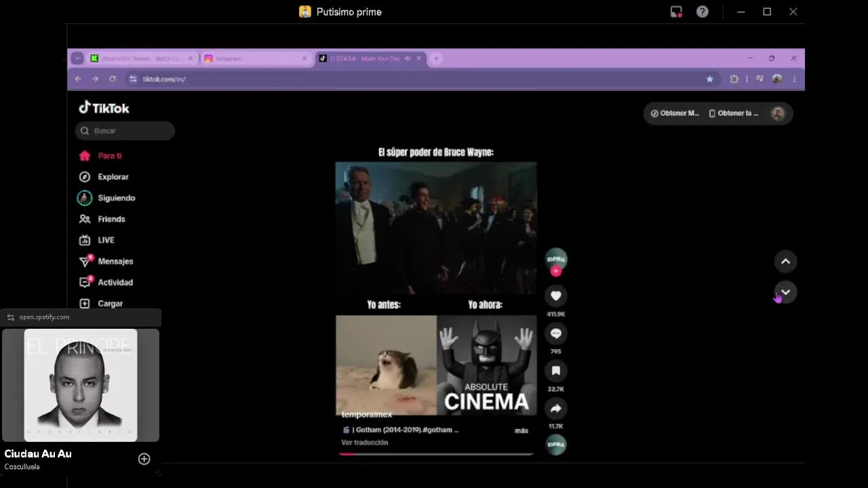Open the browser extensions puzzle icon
The width and height of the screenshot is (868, 488).
(x=734, y=79)
